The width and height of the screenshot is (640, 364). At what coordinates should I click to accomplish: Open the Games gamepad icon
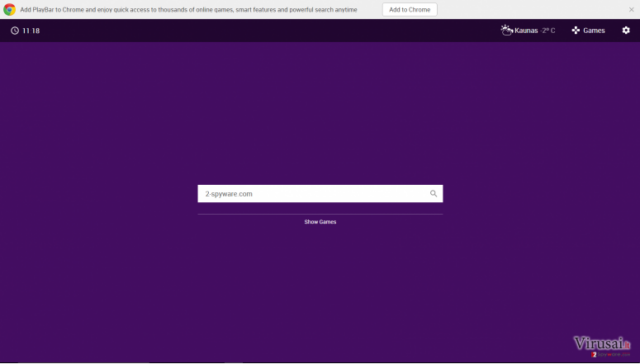click(x=576, y=30)
